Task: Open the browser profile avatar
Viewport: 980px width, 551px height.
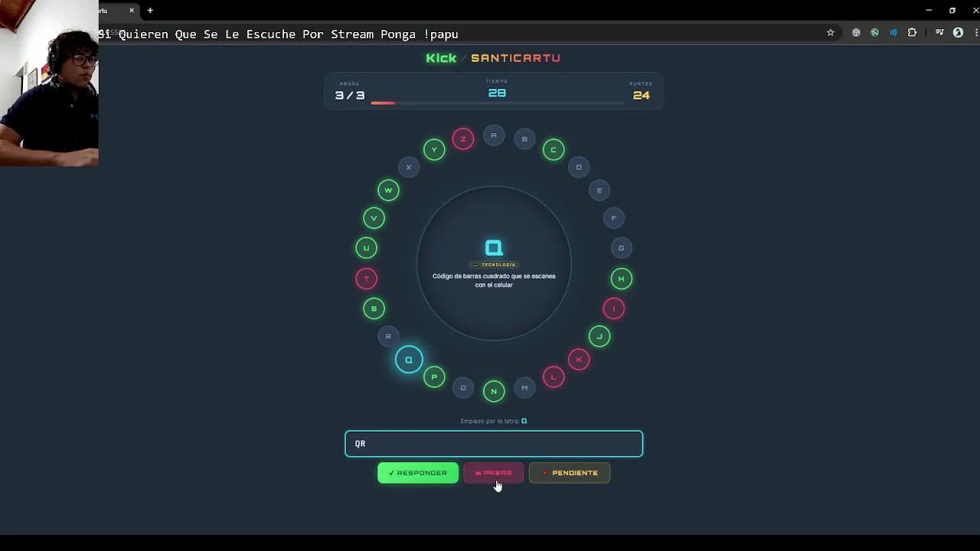Action: point(958,33)
